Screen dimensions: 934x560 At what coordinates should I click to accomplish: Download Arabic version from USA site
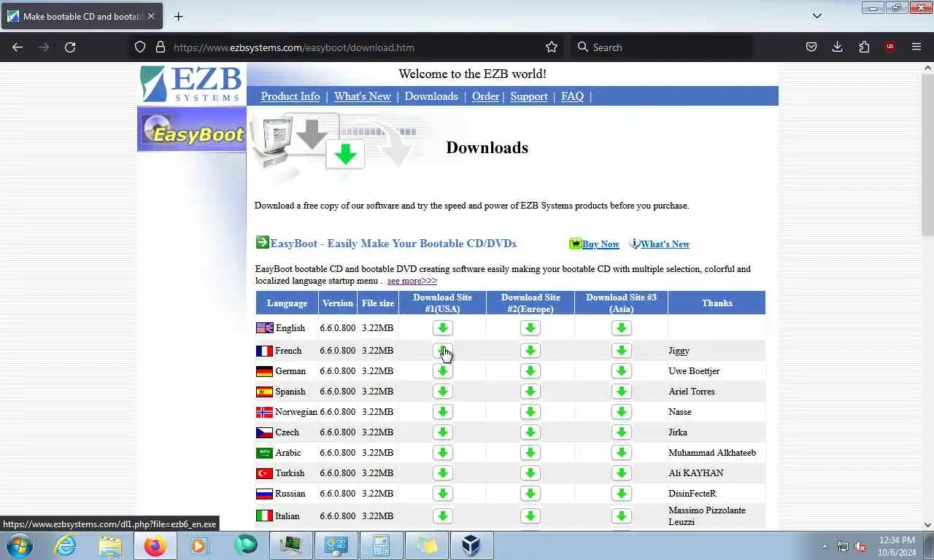coord(442,453)
